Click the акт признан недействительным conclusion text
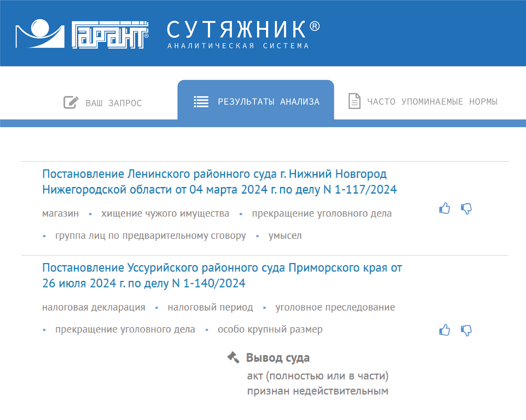This screenshot has width=526, height=420. [318, 383]
